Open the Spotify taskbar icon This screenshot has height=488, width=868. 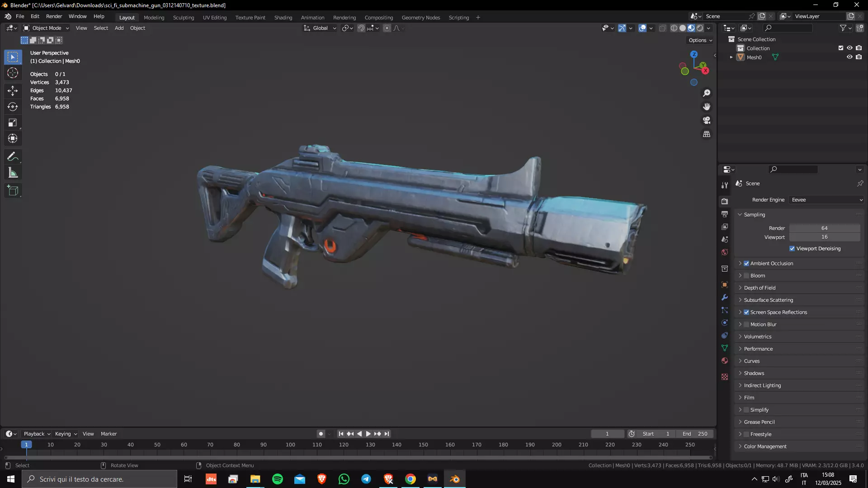coord(278,479)
